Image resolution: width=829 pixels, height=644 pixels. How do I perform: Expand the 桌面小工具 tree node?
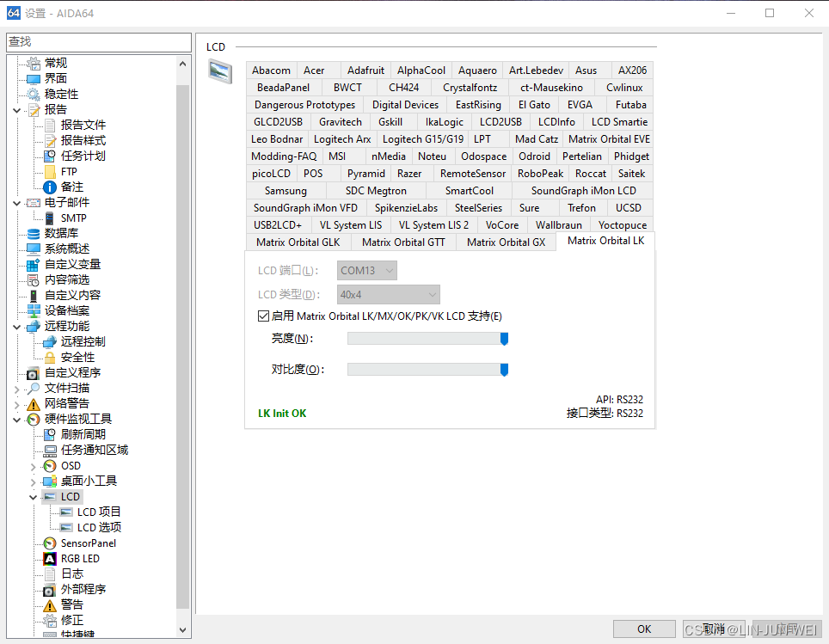pos(34,482)
